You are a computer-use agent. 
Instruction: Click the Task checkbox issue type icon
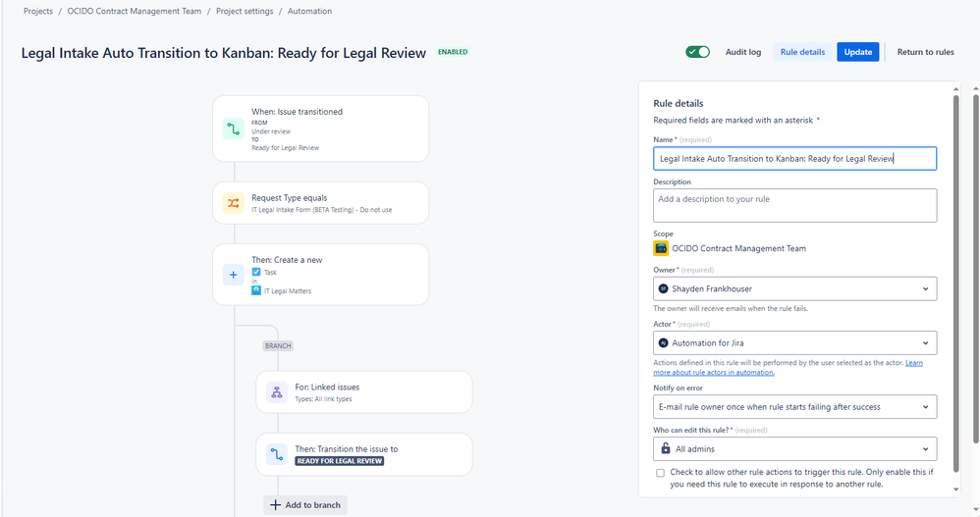pyautogui.click(x=256, y=272)
